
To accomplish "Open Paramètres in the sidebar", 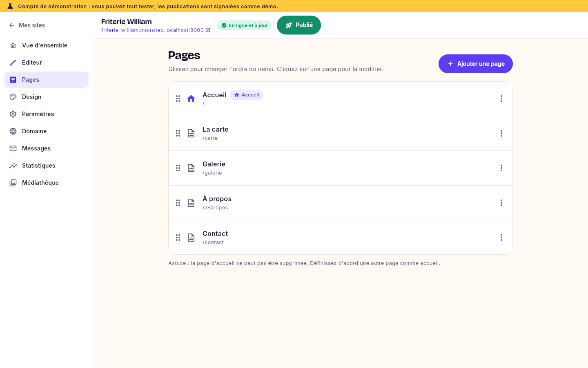I will point(46,114).
